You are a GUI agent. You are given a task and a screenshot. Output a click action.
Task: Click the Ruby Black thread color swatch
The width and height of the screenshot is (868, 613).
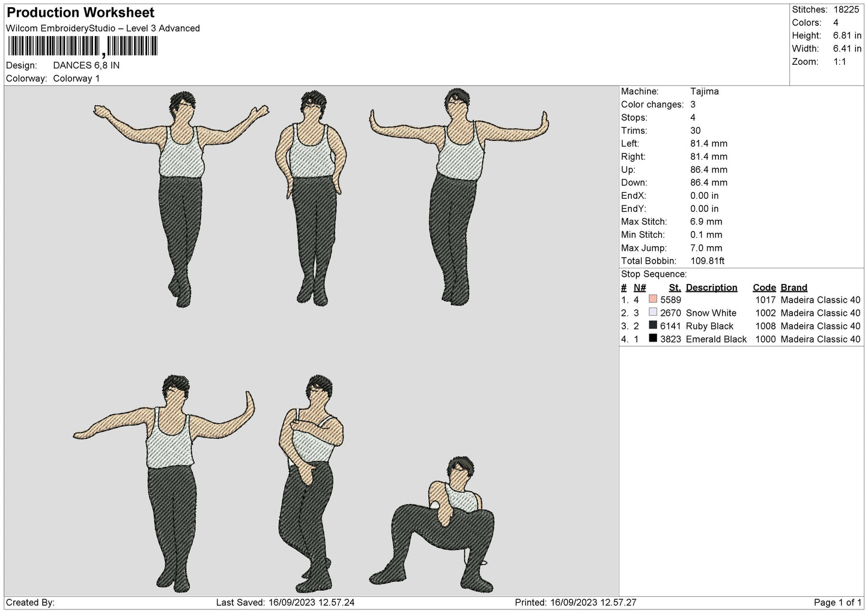coord(653,325)
